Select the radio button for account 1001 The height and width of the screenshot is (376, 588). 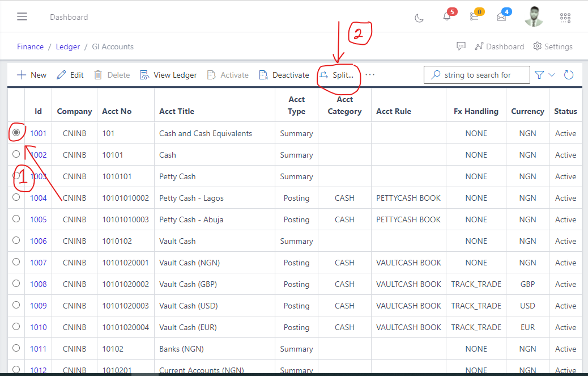tap(16, 133)
